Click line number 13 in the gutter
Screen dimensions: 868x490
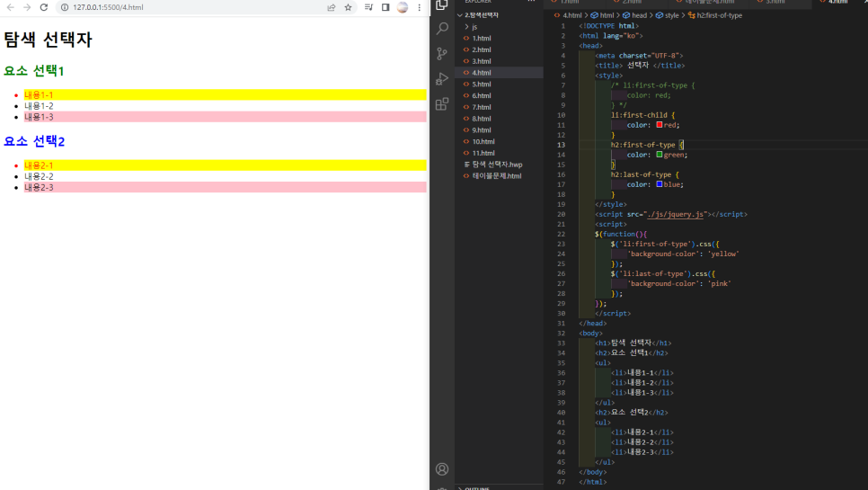coord(562,145)
